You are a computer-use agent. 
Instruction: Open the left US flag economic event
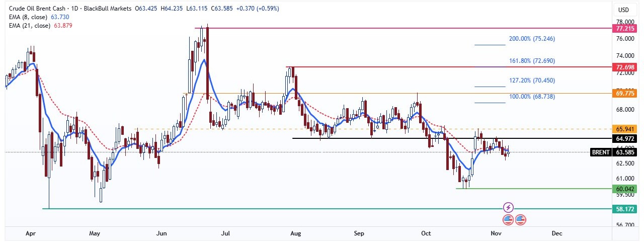tap(508, 219)
